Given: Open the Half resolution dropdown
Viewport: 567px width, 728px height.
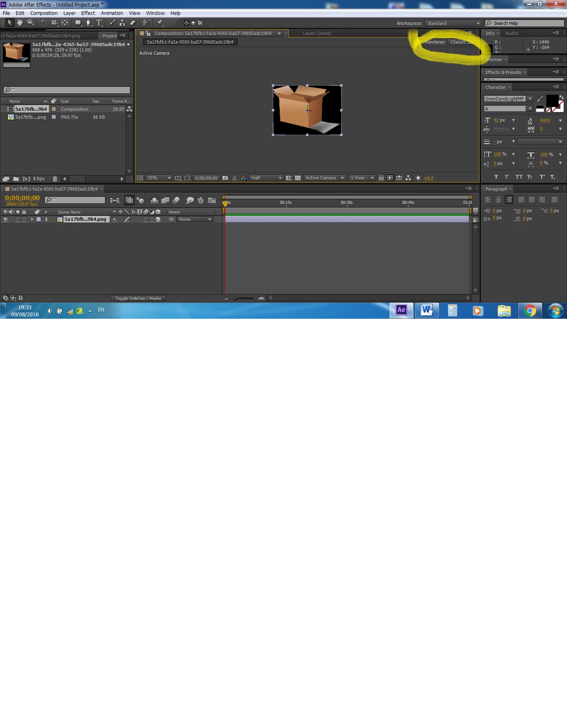Looking at the screenshot, I should 266,178.
